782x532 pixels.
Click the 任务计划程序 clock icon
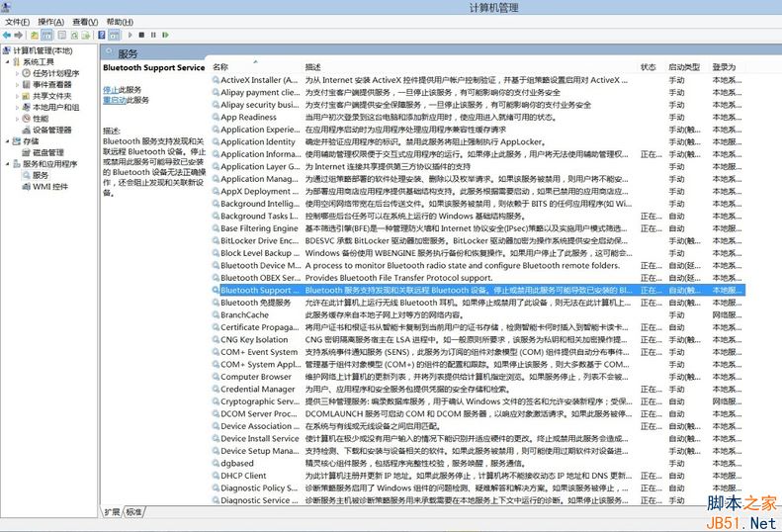point(27,73)
